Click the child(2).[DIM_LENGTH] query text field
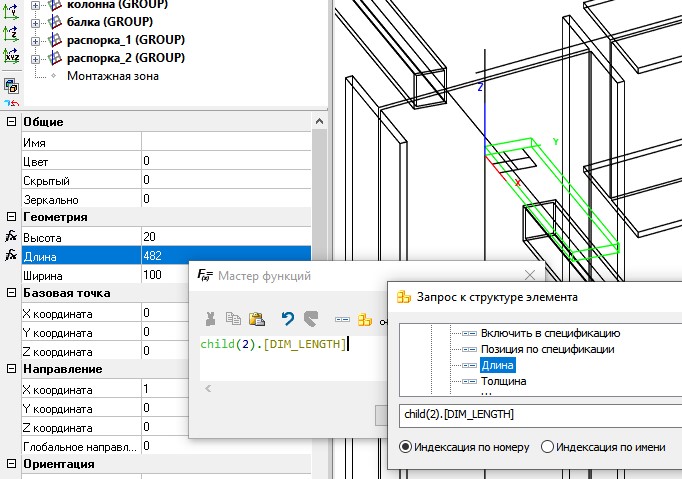 (x=535, y=413)
